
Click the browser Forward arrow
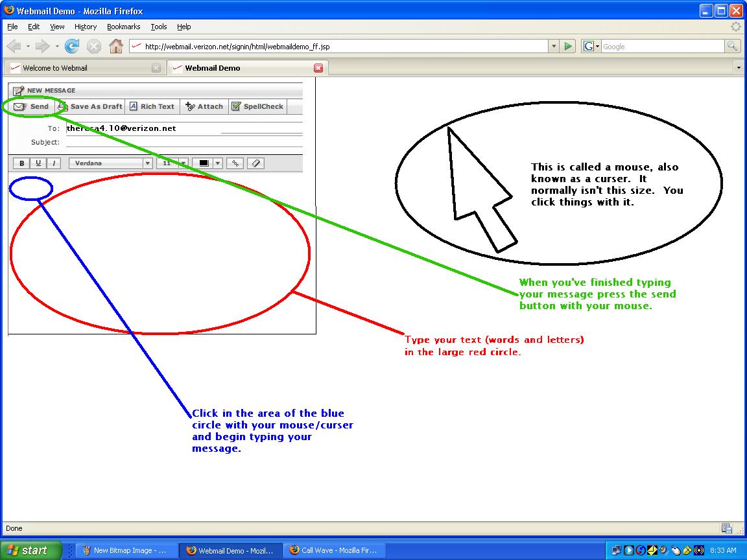pos(43,46)
